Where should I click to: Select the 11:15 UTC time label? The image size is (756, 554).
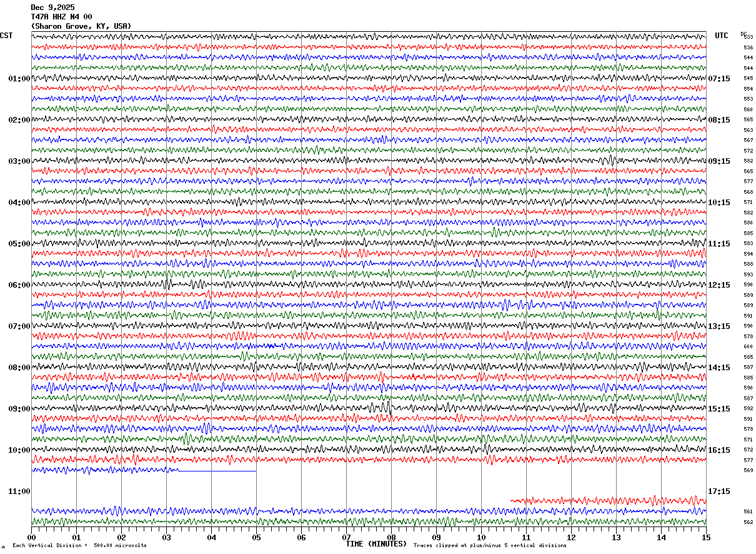point(719,244)
